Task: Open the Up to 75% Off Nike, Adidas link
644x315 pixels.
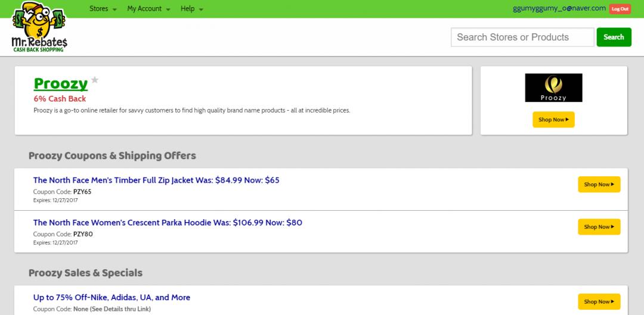Action: pyautogui.click(x=112, y=297)
